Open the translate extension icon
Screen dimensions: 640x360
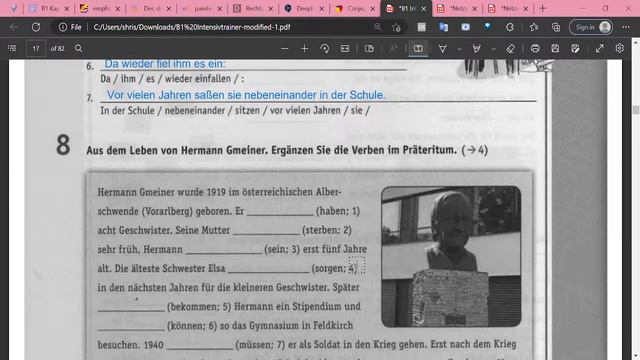point(443,27)
